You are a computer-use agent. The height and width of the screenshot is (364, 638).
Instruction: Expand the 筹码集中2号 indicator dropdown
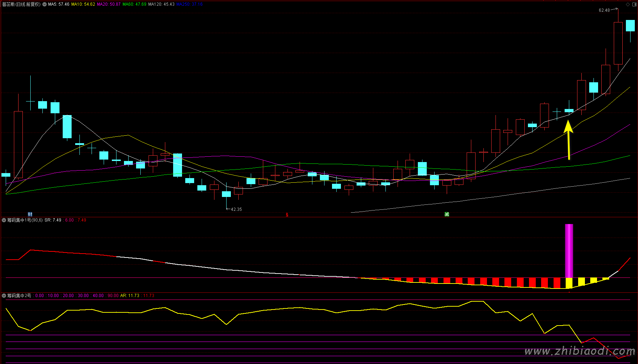4,296
